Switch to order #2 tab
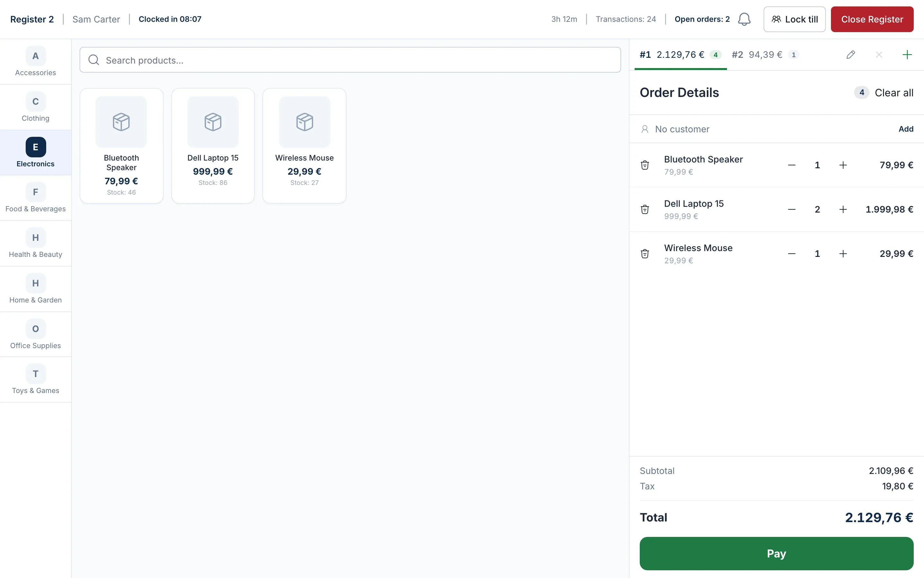The width and height of the screenshot is (924, 578). 765,55
